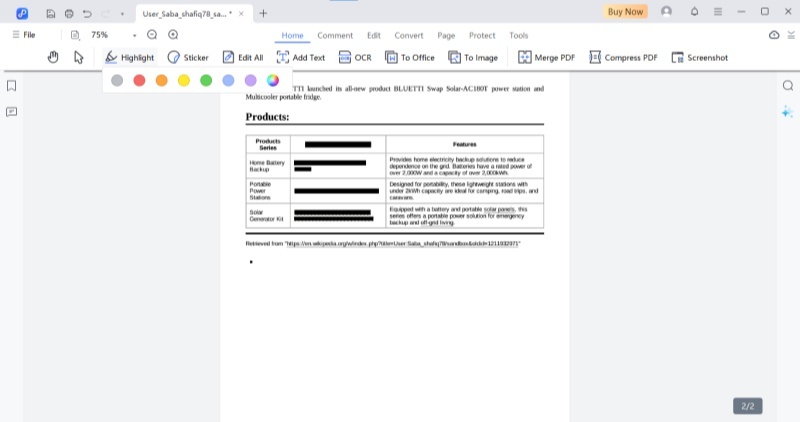
Task: Convert PDF with To Office
Action: tap(410, 58)
